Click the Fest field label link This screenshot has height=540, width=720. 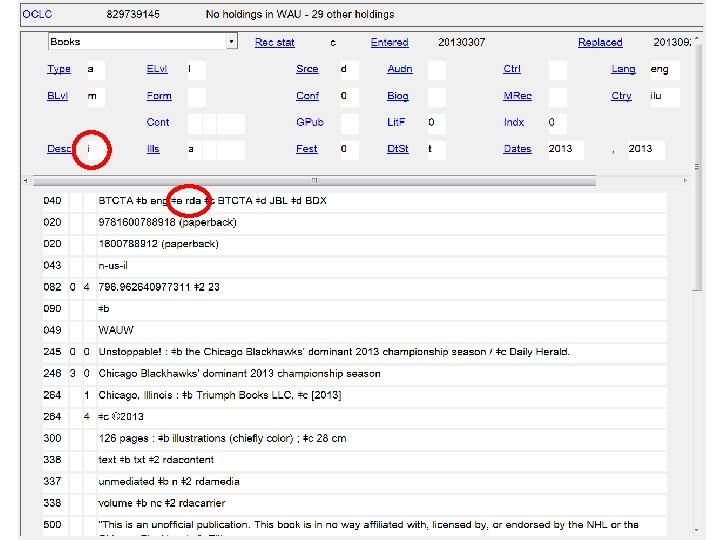pyautogui.click(x=306, y=149)
